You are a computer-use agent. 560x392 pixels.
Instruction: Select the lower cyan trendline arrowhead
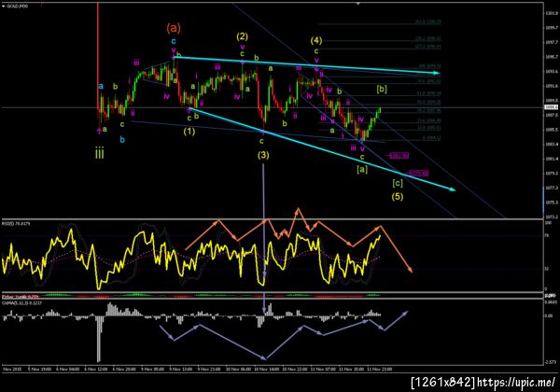[452, 189]
